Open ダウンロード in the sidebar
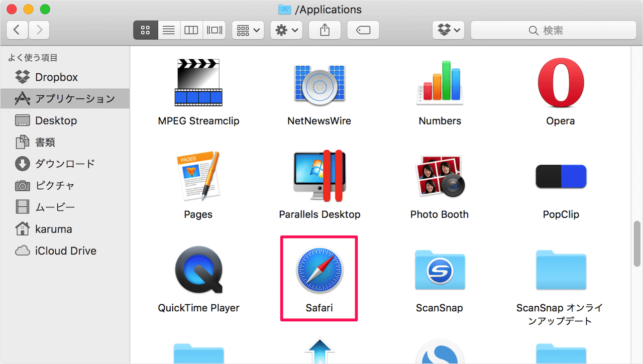This screenshot has width=643, height=364. point(65,164)
